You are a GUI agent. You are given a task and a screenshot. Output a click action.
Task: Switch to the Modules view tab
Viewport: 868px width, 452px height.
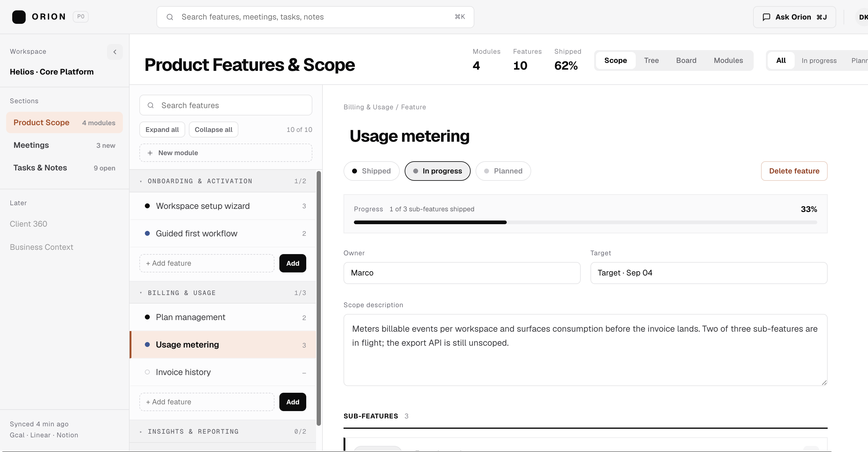tap(728, 60)
